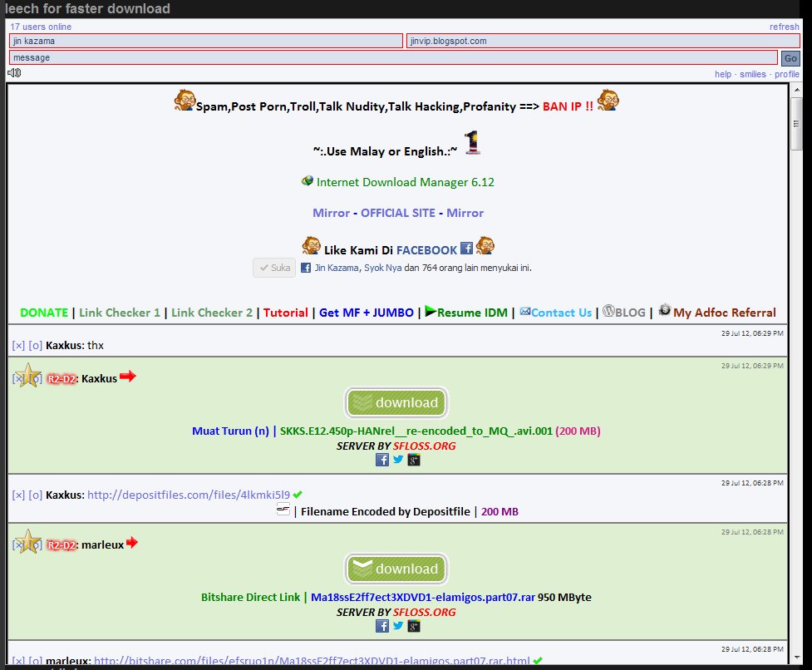Click red arrow next to Kaxkus
The height and width of the screenshot is (670, 812).
pyautogui.click(x=128, y=377)
